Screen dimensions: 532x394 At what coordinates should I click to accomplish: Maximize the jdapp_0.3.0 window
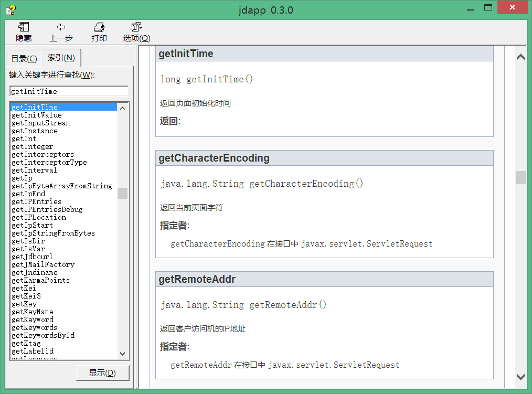[488, 8]
